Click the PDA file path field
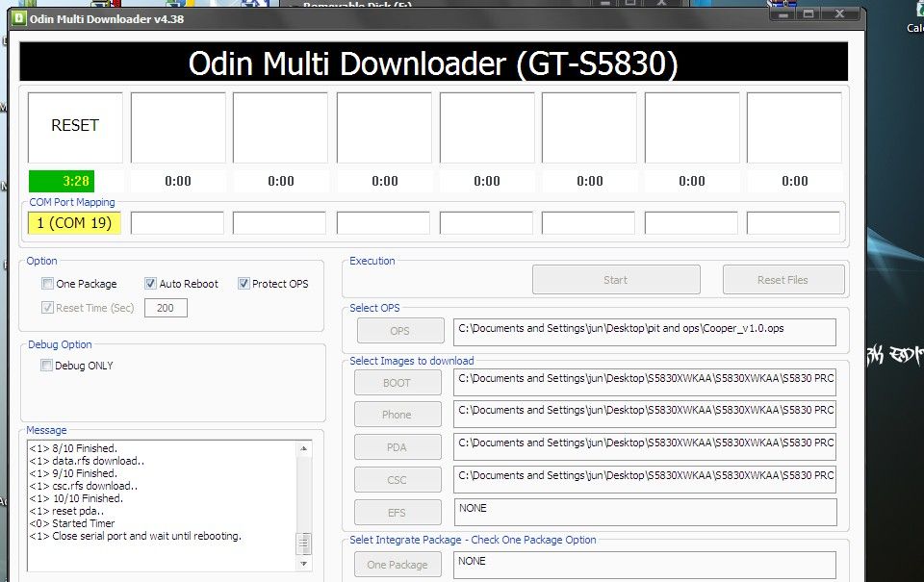This screenshot has width=924, height=582. pos(645,446)
